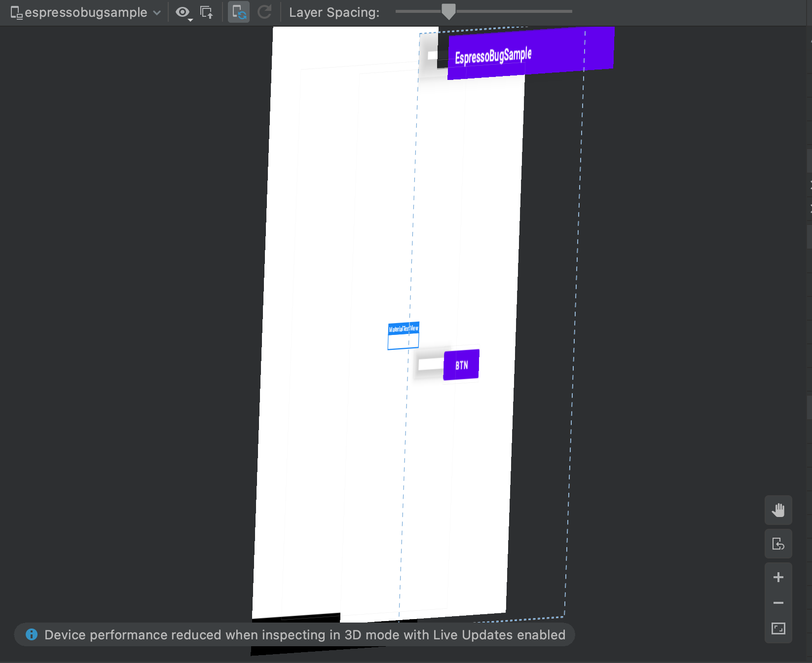Click the Load Overlay icon
This screenshot has width=812, height=663.
point(207,12)
